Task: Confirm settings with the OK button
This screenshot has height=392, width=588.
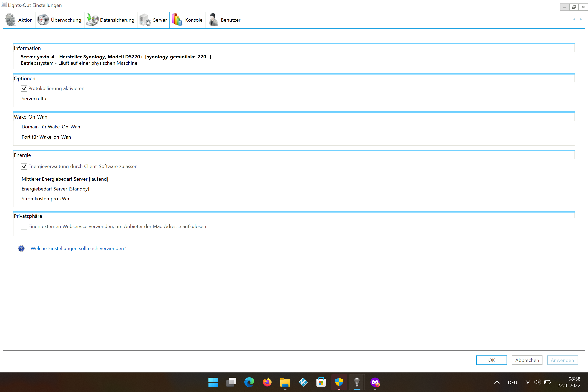Action: (x=491, y=360)
